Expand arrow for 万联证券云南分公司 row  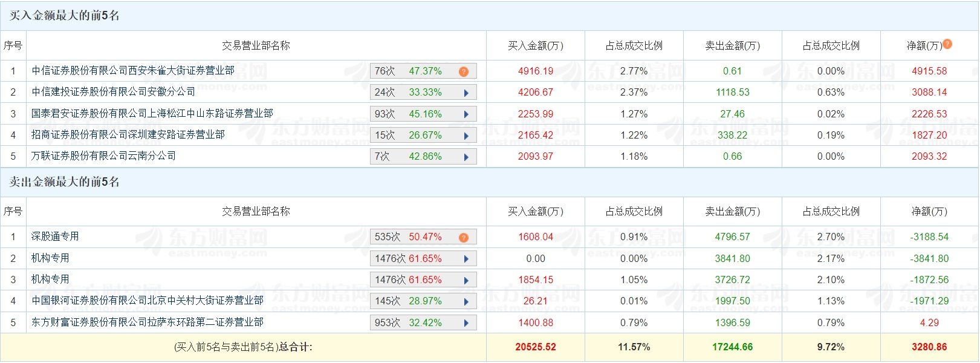[466, 157]
